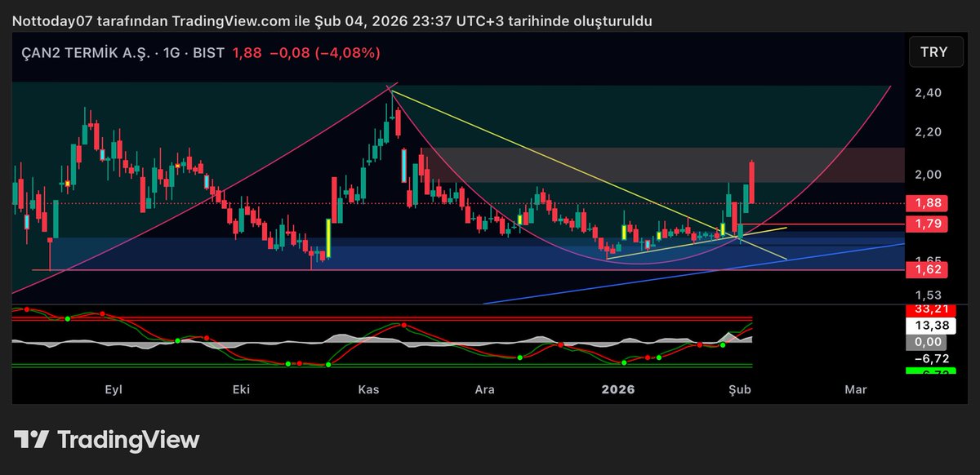Image resolution: width=980 pixels, height=475 pixels.
Task: Click the −0,08 (−4,08%) price change text
Action: point(325,53)
